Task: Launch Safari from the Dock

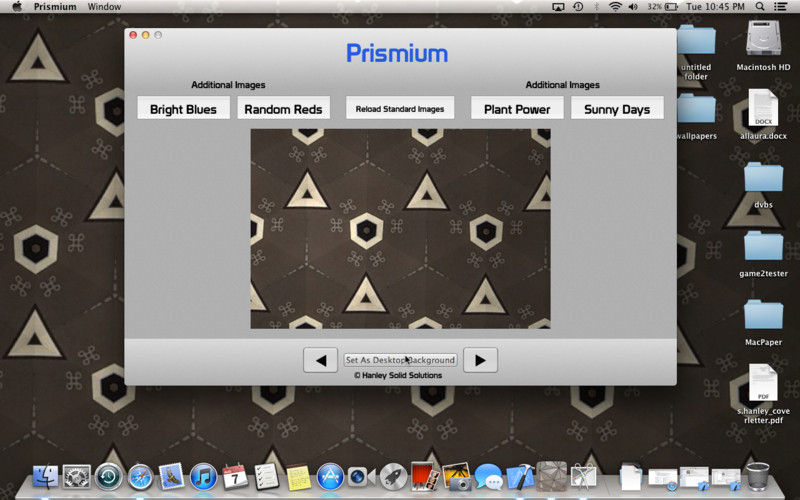Action: pos(140,477)
